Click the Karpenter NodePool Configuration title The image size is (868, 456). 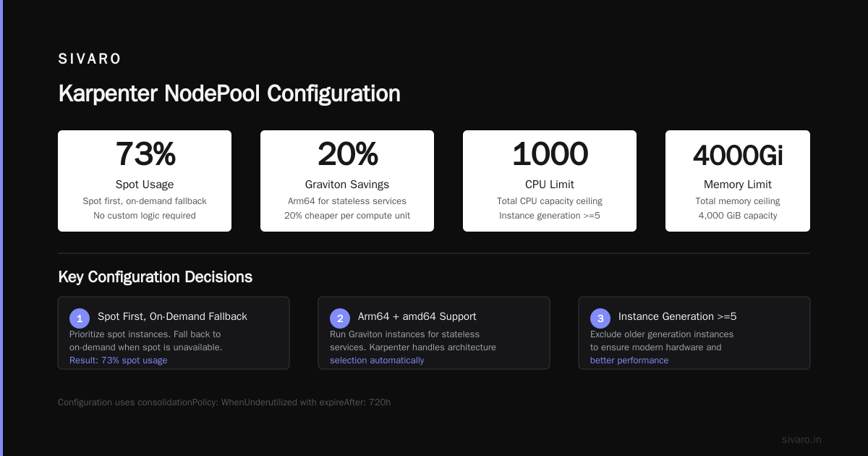(229, 93)
